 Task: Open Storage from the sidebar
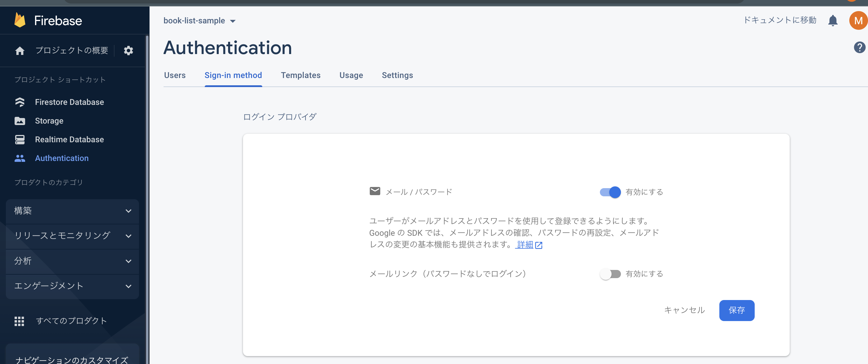[49, 121]
